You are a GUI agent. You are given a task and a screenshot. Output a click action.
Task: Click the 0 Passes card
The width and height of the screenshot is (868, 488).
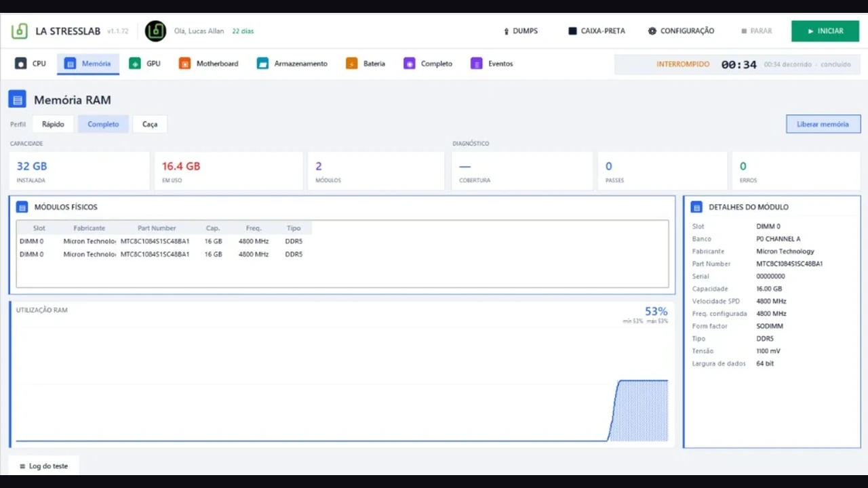tap(663, 171)
